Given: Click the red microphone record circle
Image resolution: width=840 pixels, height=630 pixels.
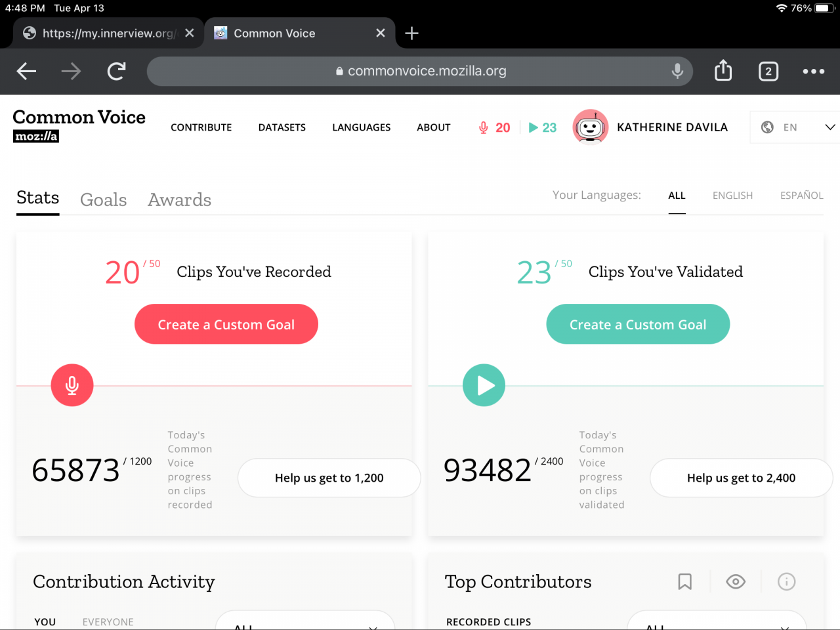Looking at the screenshot, I should (x=72, y=385).
